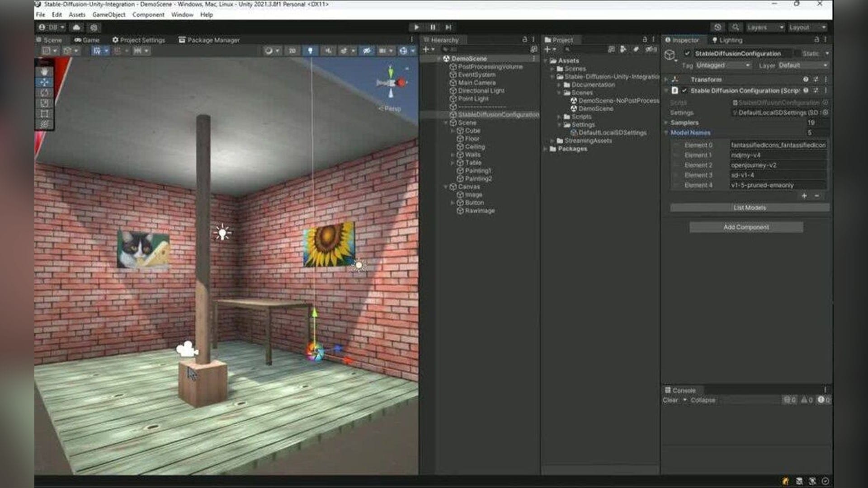The width and height of the screenshot is (868, 488).
Task: Switch to the Lighting tab
Action: click(727, 40)
